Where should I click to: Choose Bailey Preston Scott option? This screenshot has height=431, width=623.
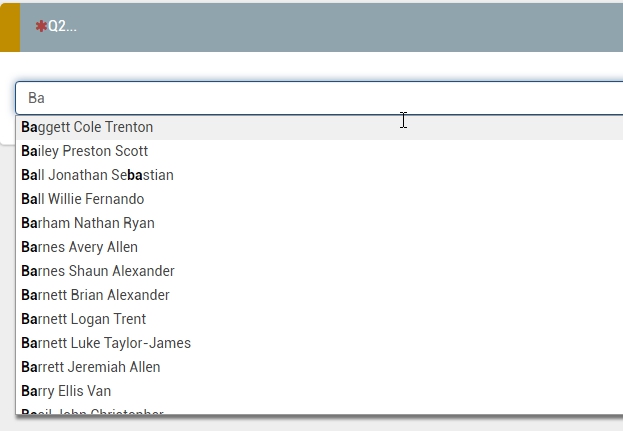click(x=85, y=151)
